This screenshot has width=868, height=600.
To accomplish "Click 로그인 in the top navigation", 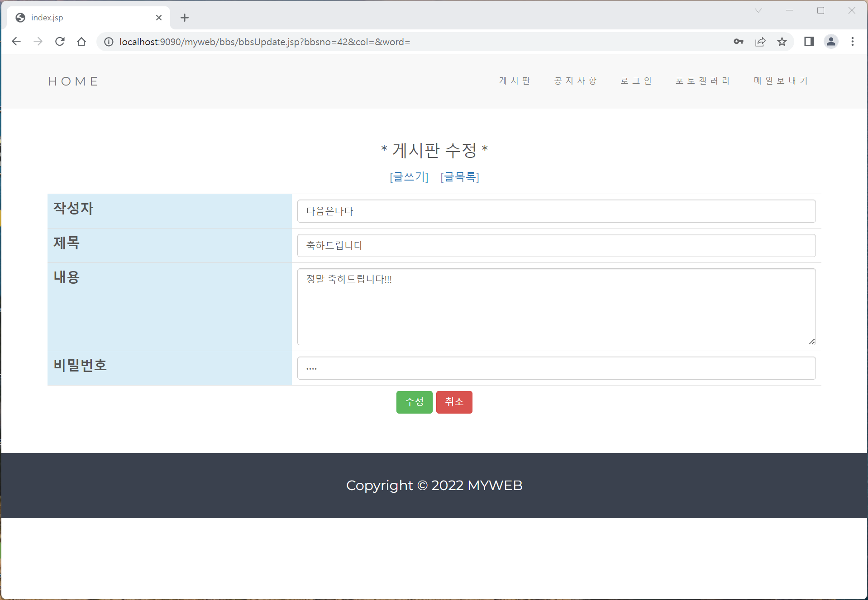I will 636,81.
